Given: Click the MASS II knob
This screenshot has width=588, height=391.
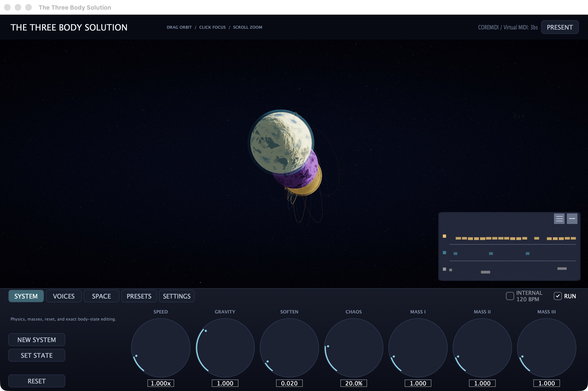Looking at the screenshot, I should [482, 348].
